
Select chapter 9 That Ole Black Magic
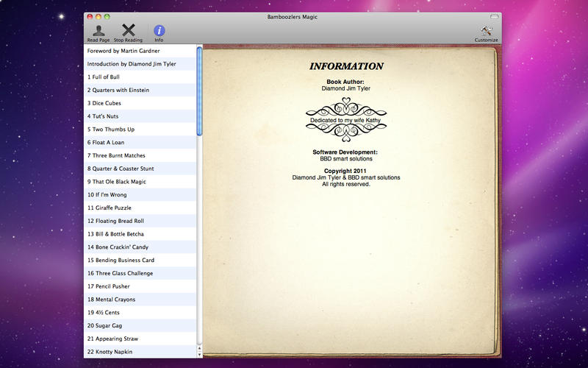116,182
